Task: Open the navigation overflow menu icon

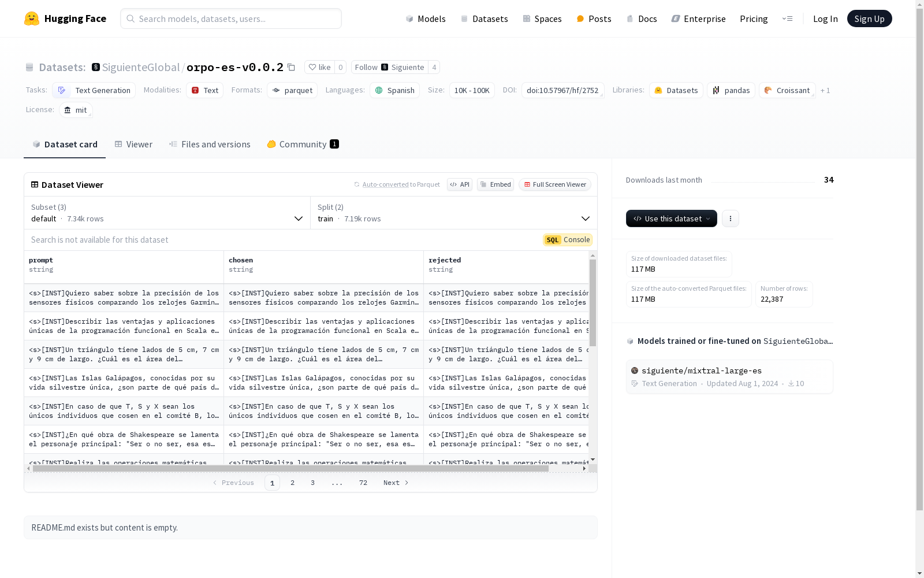Action: coord(787,18)
